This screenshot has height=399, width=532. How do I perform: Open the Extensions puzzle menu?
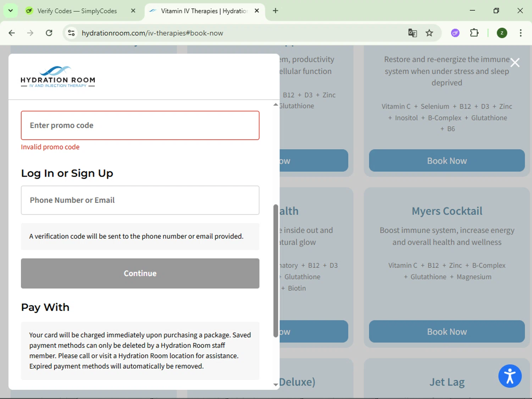click(x=474, y=33)
